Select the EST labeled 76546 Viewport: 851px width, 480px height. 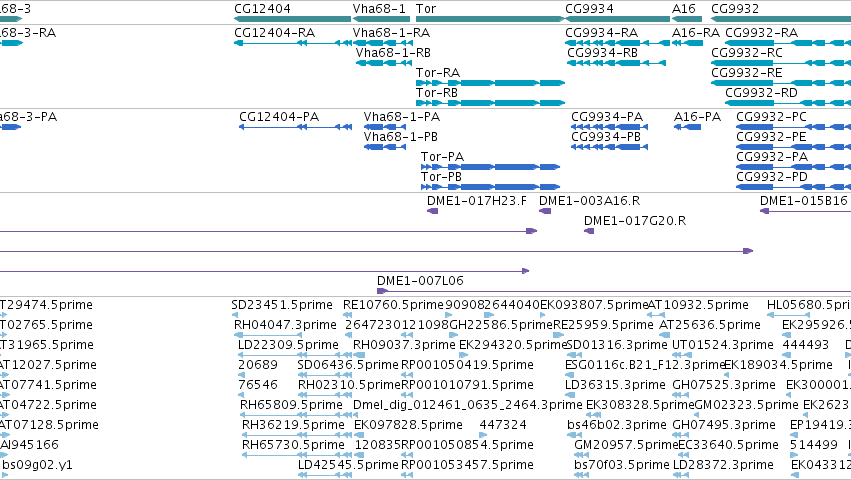[258, 385]
